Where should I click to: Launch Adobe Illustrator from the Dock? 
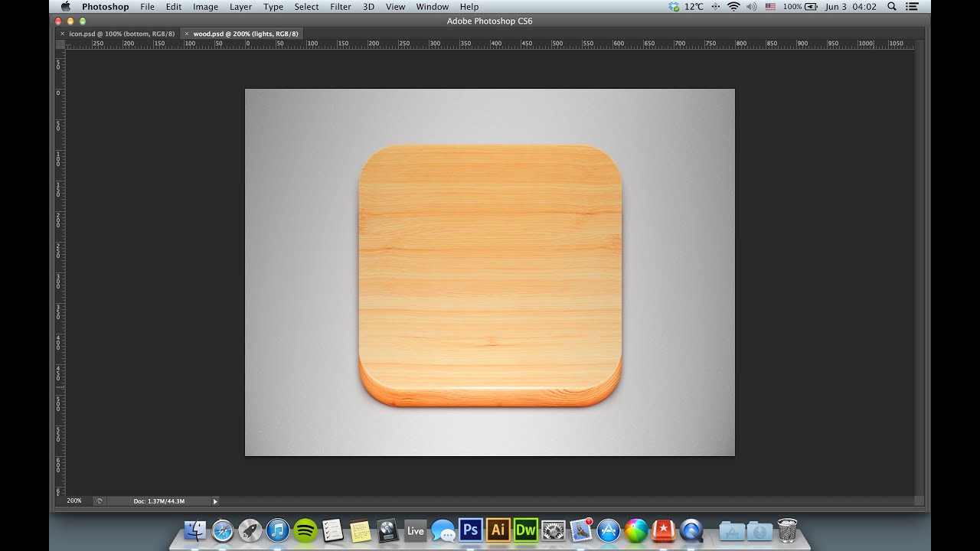pyautogui.click(x=497, y=529)
